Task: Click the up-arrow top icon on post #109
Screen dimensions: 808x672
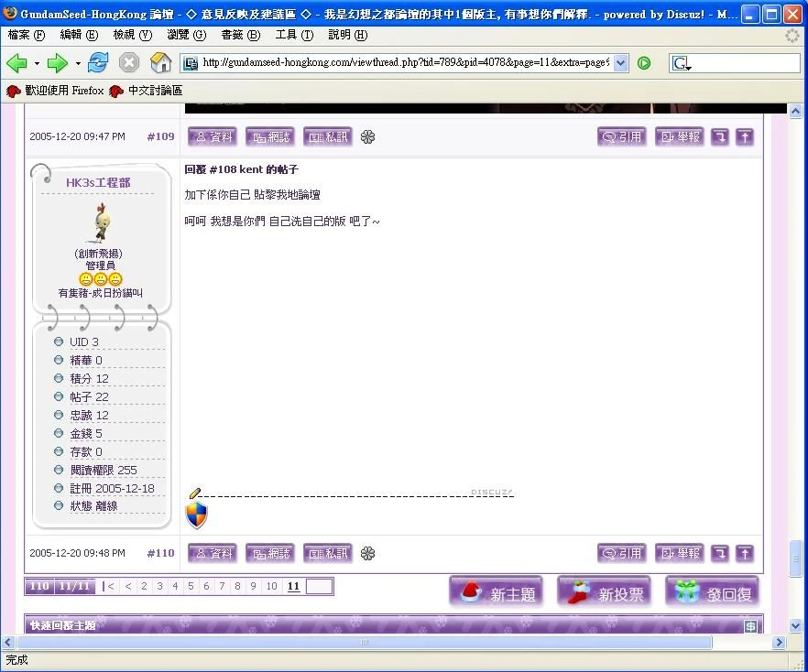Action: 745,137
